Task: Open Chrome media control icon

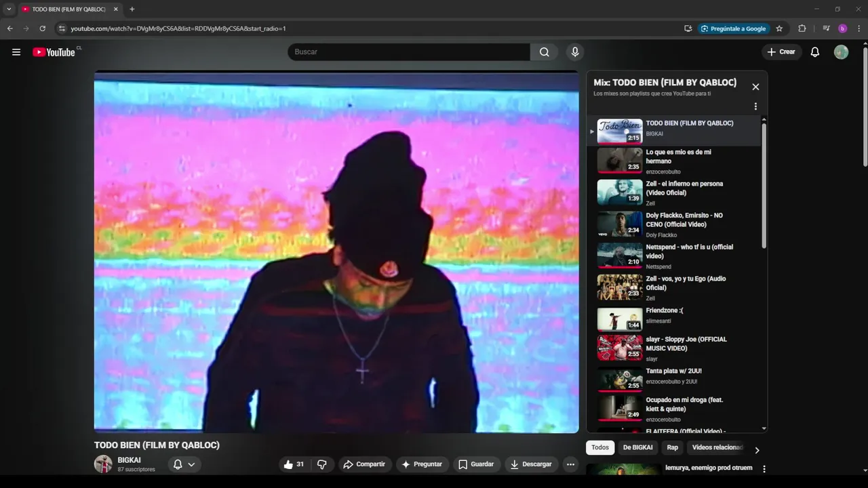Action: (826, 28)
